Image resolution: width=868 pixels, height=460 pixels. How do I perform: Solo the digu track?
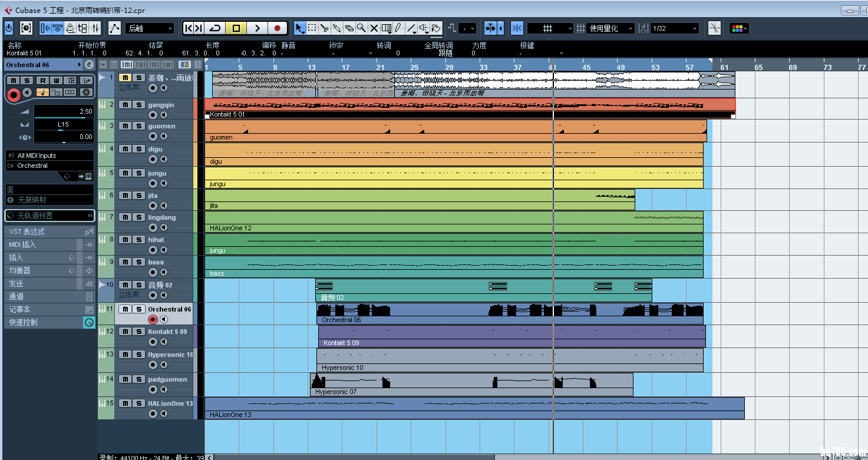[138, 149]
